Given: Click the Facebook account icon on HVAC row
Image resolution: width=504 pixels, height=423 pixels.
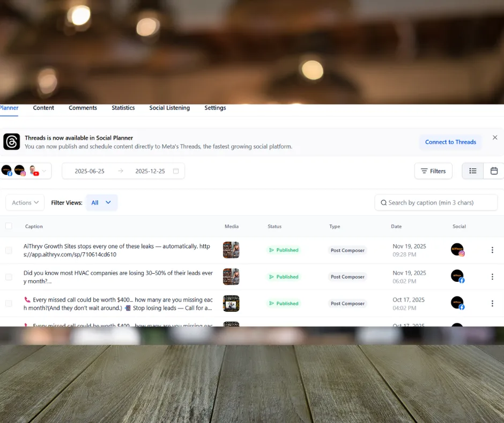Looking at the screenshot, I should 457,276.
